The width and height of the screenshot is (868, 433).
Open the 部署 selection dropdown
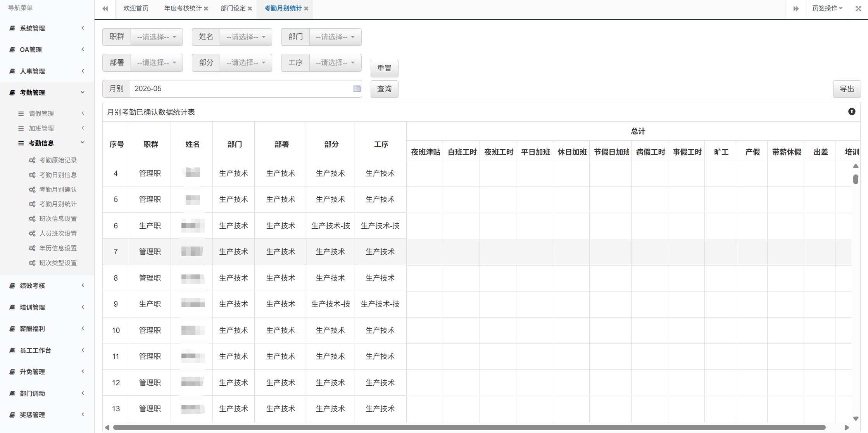[157, 62]
